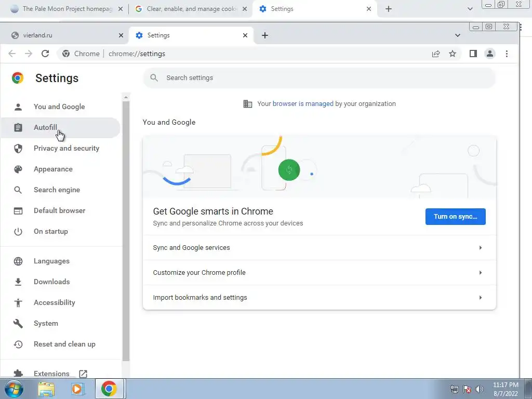Open System settings section
Viewport: 532px width, 399px height.
tap(60, 323)
